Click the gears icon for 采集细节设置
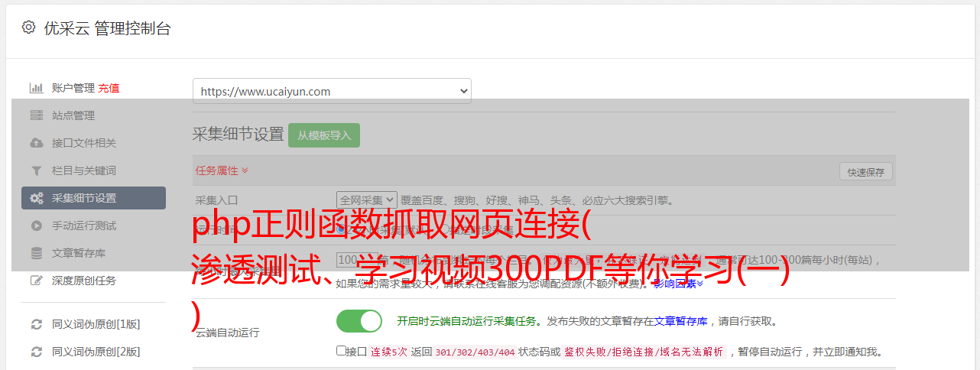Image resolution: width=980 pixels, height=370 pixels. (36, 198)
